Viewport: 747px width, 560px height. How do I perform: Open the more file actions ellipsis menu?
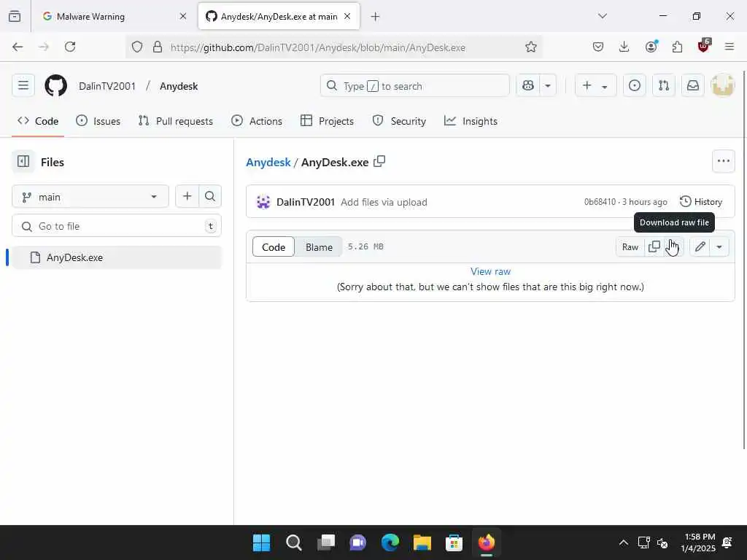click(x=723, y=161)
